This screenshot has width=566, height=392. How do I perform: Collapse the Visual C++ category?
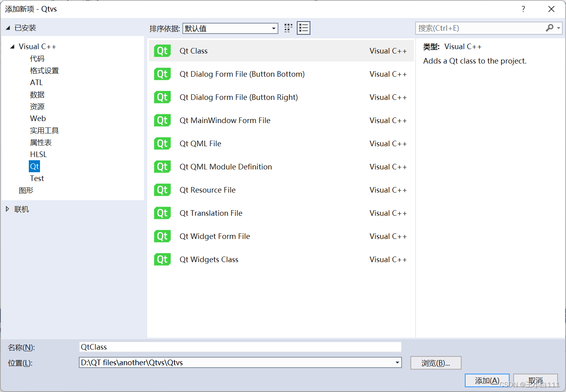12,46
